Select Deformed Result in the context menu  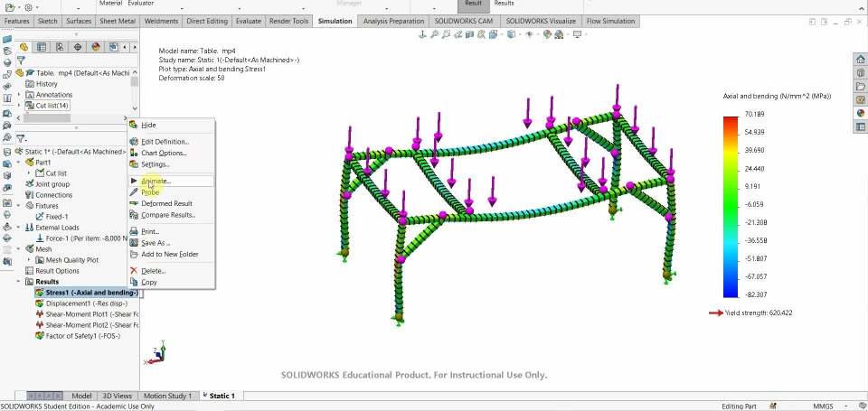click(x=171, y=203)
